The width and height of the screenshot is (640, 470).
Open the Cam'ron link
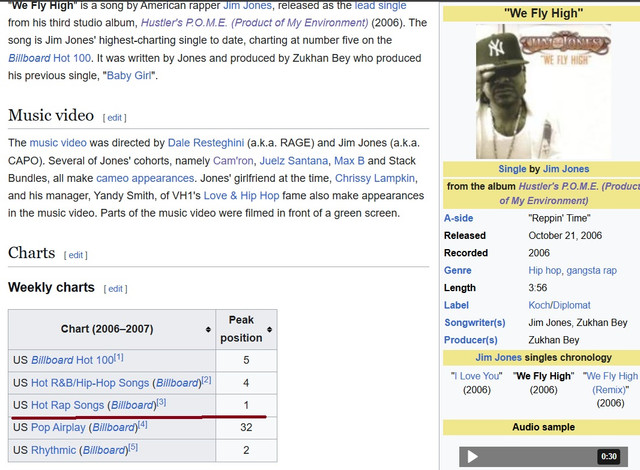point(233,161)
